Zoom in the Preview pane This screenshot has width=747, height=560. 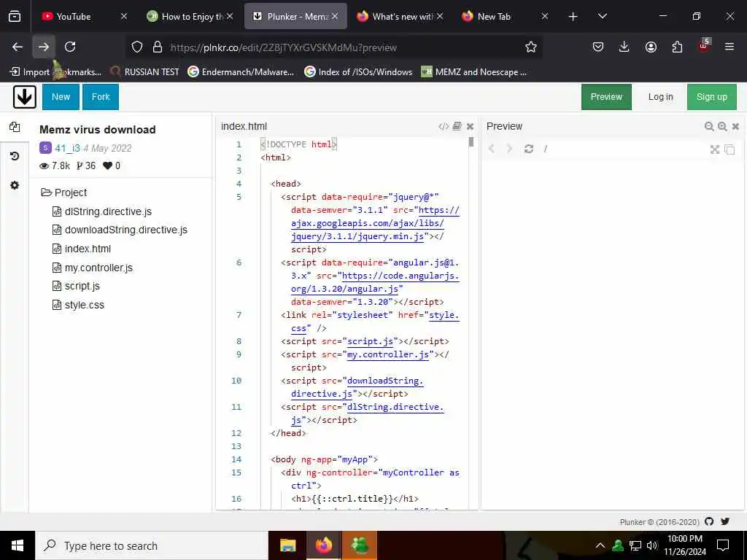coord(723,127)
